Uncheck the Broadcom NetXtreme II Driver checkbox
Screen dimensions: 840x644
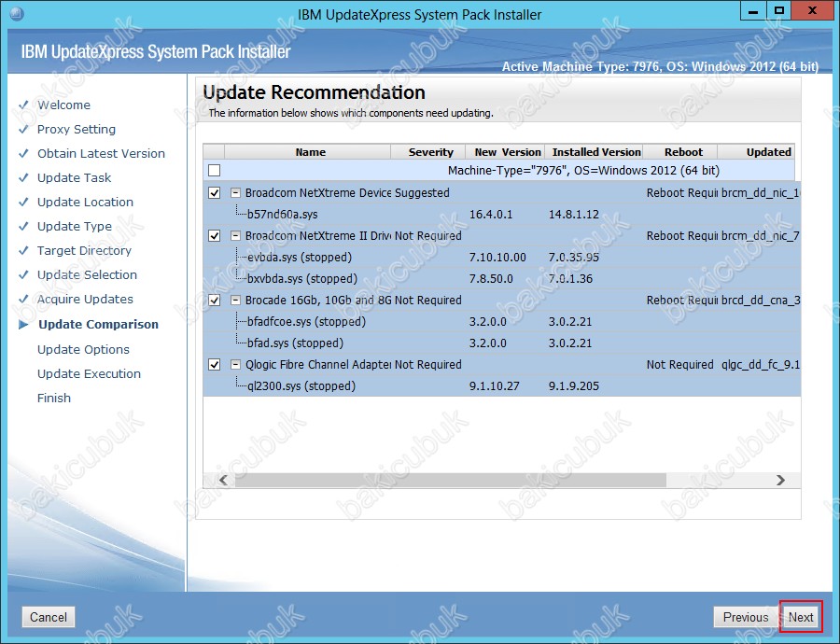215,236
